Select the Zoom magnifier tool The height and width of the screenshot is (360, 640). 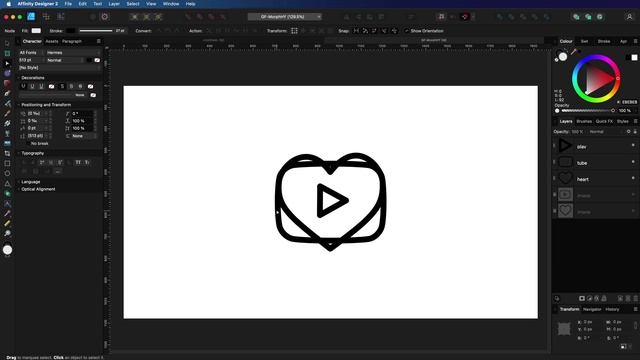tap(7, 233)
